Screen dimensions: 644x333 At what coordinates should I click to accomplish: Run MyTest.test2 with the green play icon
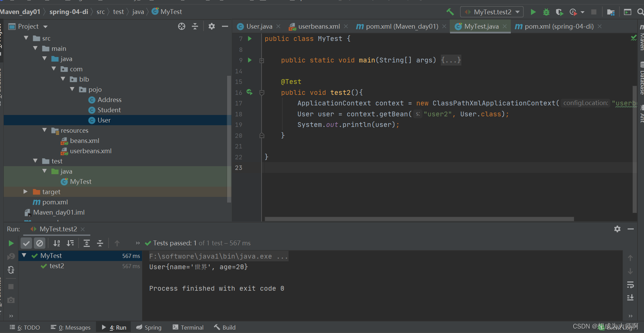tap(533, 12)
